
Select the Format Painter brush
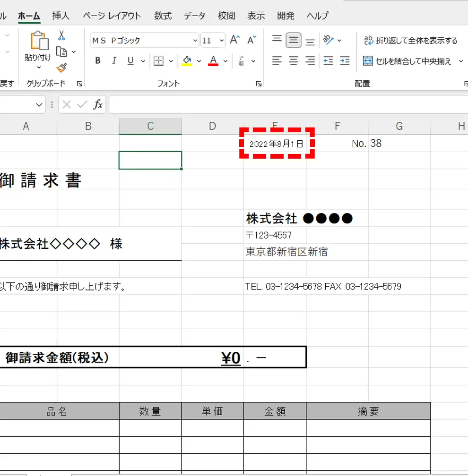tap(61, 68)
